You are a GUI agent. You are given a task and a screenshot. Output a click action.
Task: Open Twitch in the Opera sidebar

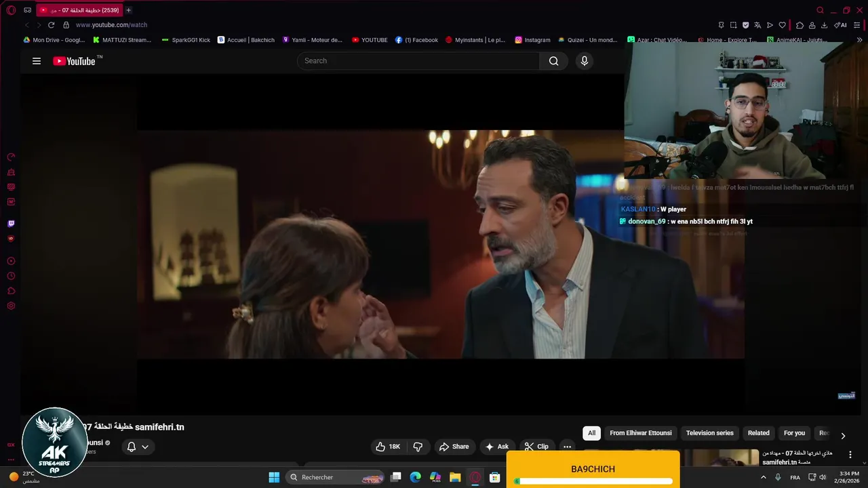pos(11,224)
